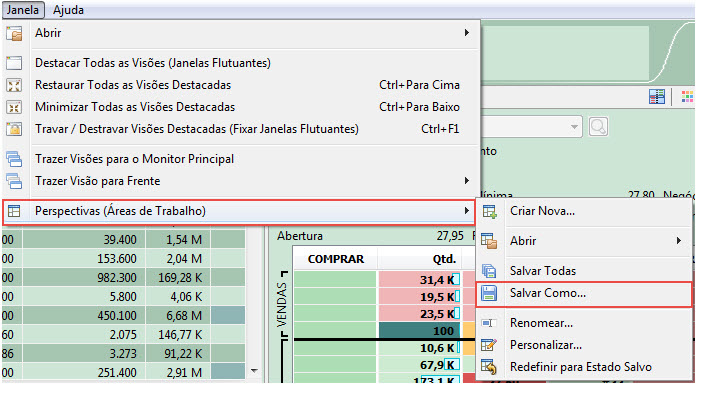Expand the Abrir submenu in Janela menu

[x=467, y=33]
